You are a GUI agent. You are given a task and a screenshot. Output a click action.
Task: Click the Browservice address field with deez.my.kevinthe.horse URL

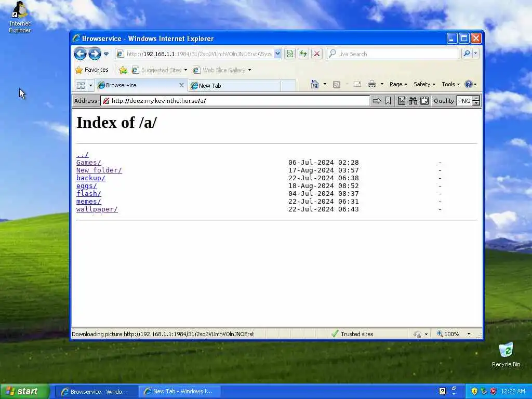coord(235,101)
